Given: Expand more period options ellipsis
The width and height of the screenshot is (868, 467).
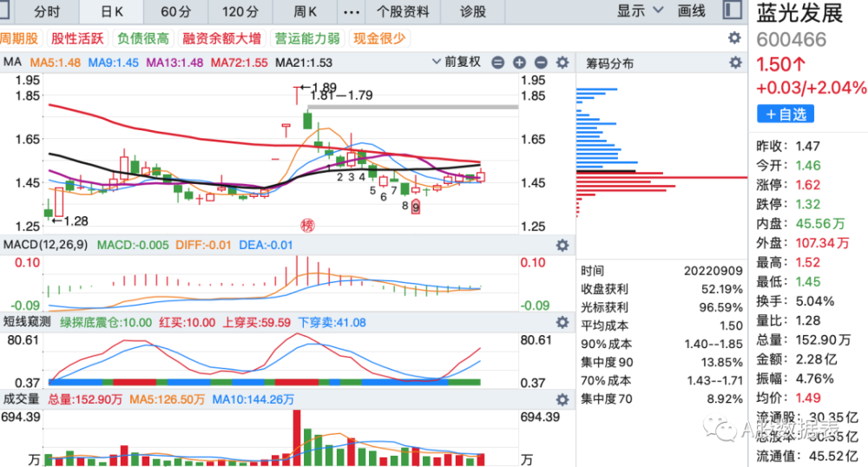Looking at the screenshot, I should 352,11.
